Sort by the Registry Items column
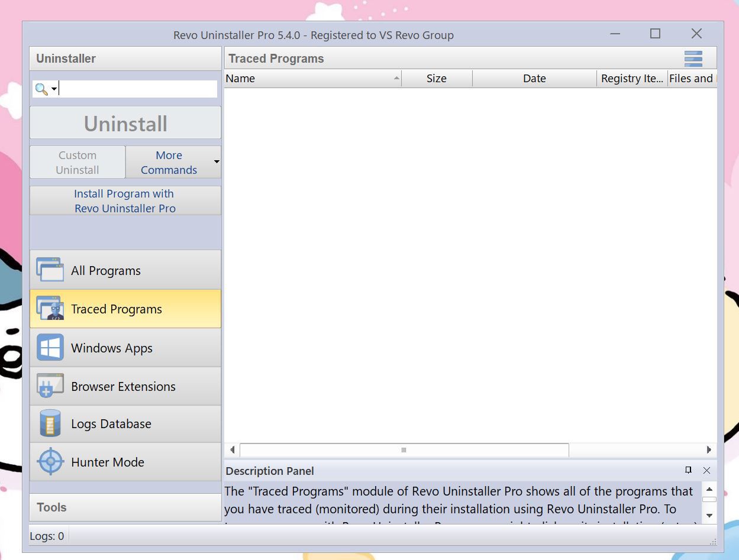This screenshot has height=560, width=739. [632, 79]
